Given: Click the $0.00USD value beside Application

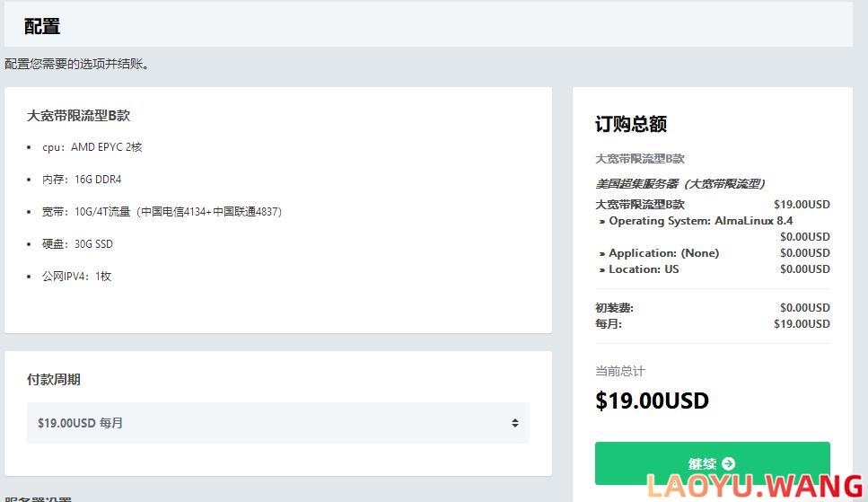Looking at the screenshot, I should 805,253.
